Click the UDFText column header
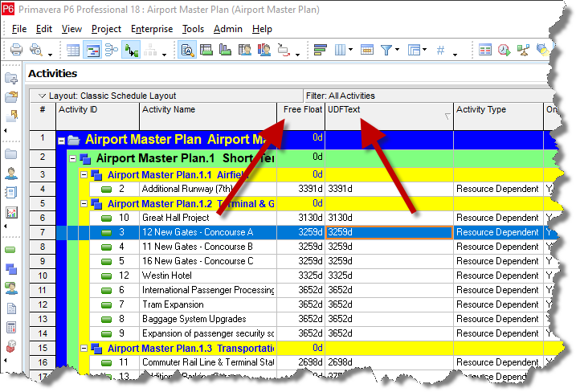The width and height of the screenshot is (576, 392). [x=389, y=116]
